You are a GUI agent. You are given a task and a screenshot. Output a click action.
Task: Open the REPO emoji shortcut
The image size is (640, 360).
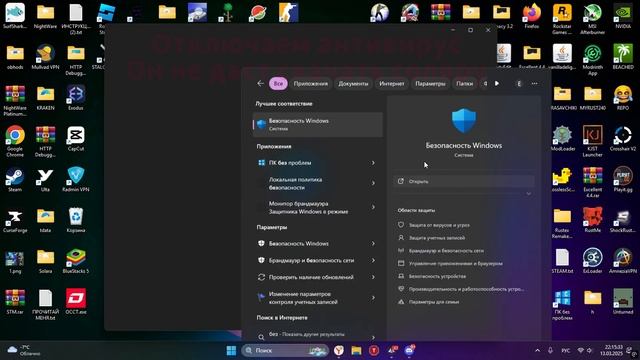(623, 98)
